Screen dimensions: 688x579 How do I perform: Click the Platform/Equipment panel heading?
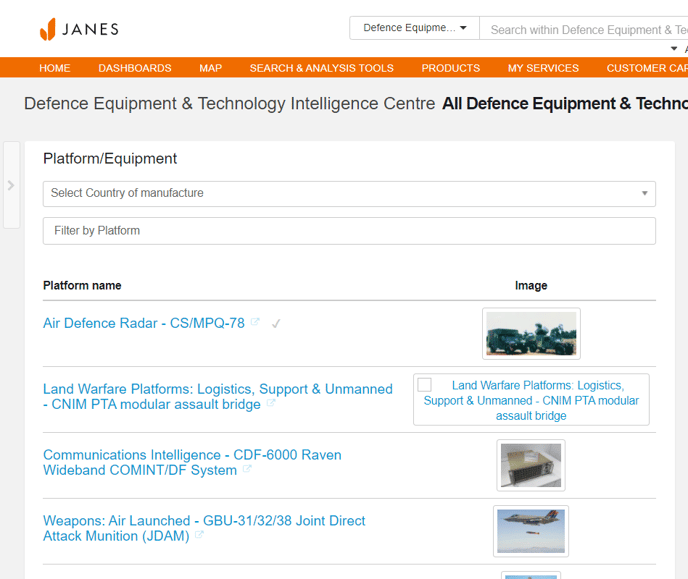pyautogui.click(x=110, y=158)
